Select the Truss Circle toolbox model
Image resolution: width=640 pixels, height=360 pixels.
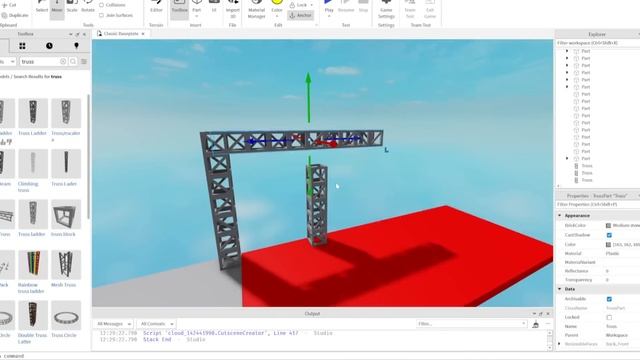pyautogui.click(x=66, y=320)
